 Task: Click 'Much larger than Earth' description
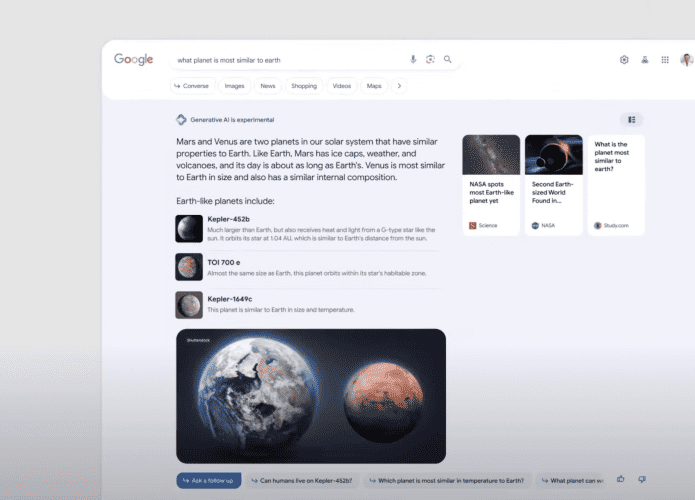point(321,234)
